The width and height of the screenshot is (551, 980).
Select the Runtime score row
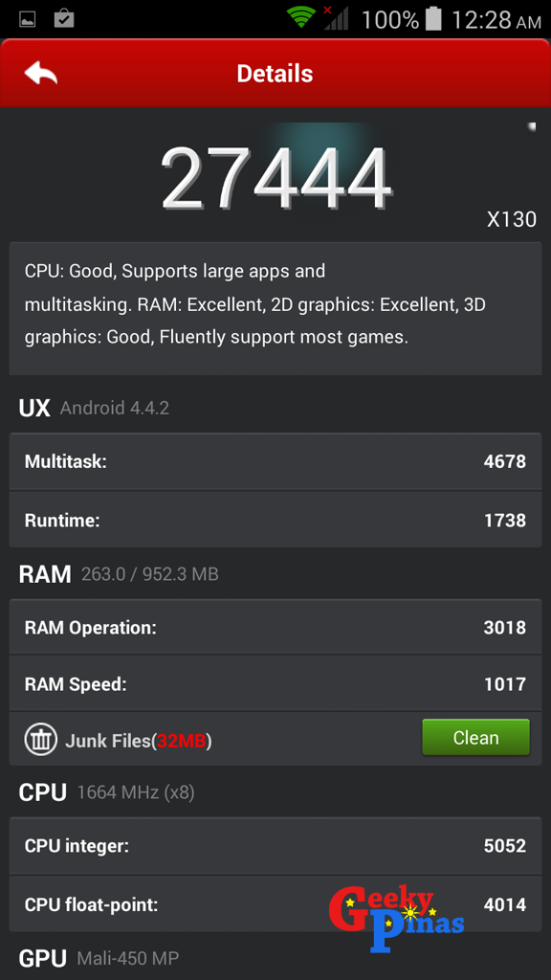coord(275,520)
